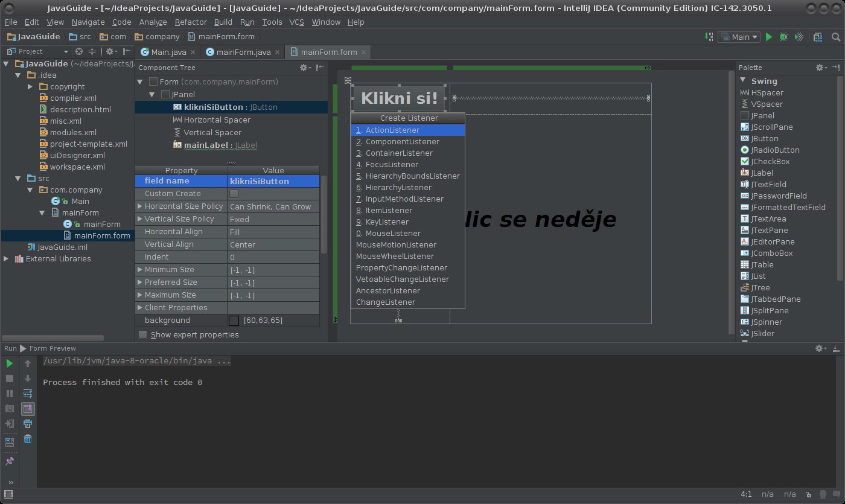Viewport: 845px width, 504px height.
Task: Click the search magnifier icon
Action: click(836, 37)
